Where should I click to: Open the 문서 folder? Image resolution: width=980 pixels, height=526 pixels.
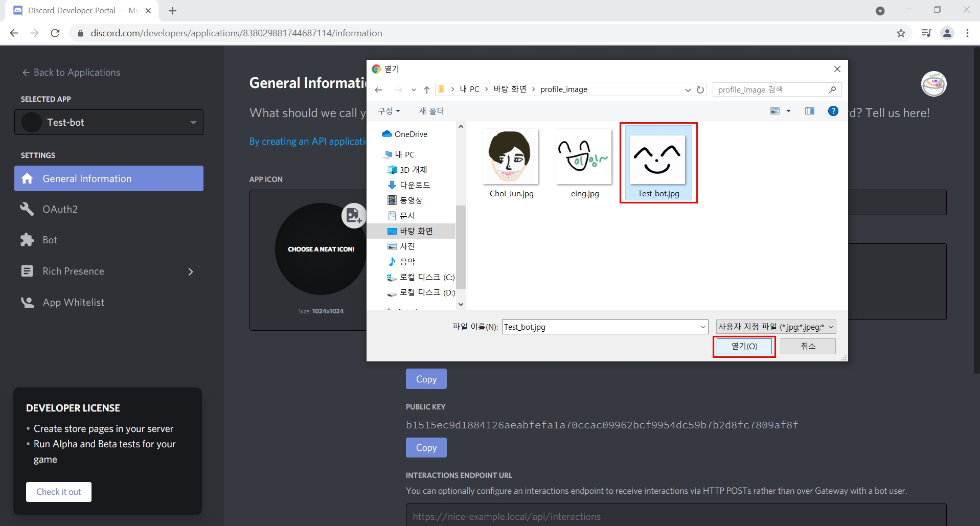(x=401, y=216)
